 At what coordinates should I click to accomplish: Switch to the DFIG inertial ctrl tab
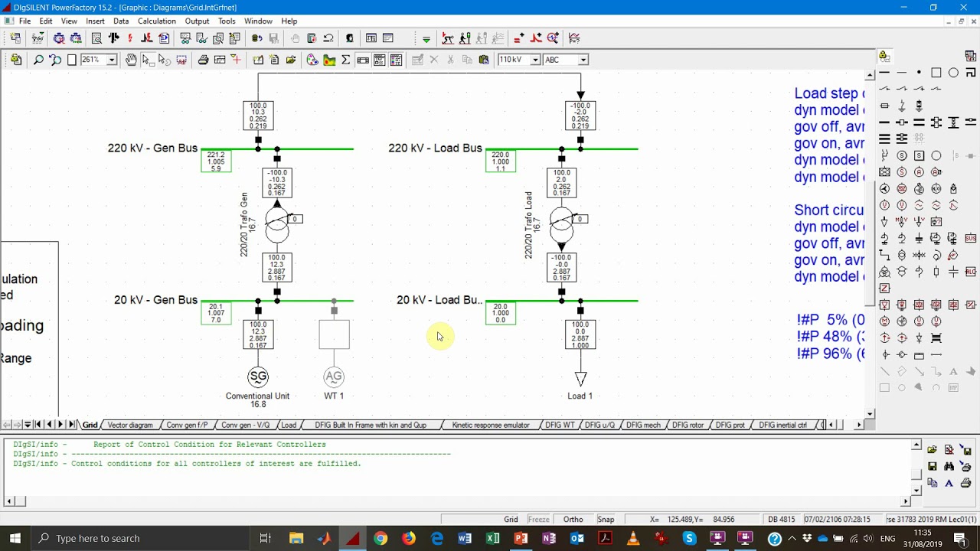782,425
